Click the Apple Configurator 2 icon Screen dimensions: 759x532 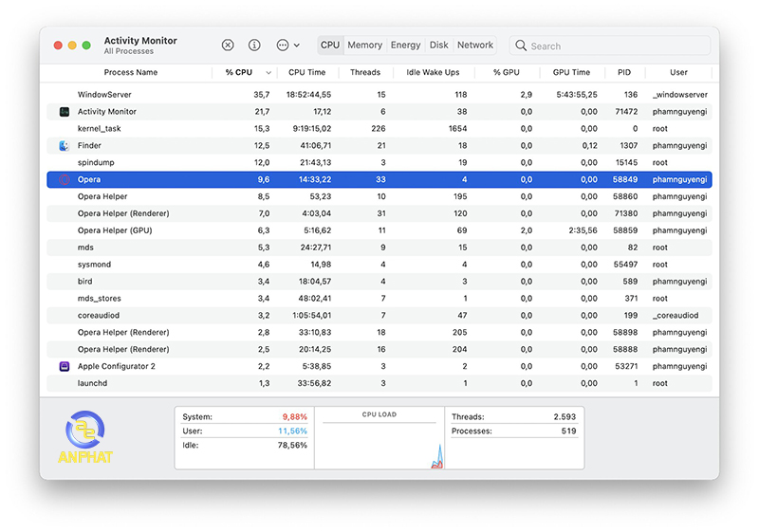click(64, 366)
